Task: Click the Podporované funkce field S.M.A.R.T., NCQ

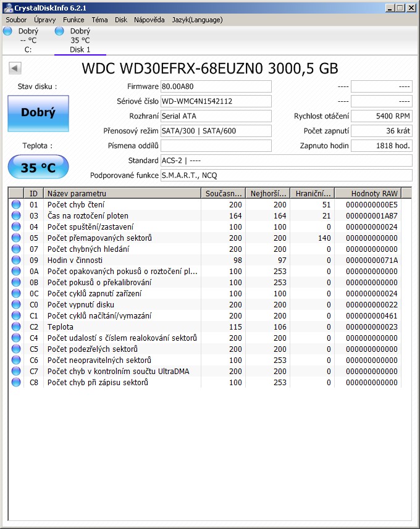Action: pyautogui.click(x=287, y=175)
